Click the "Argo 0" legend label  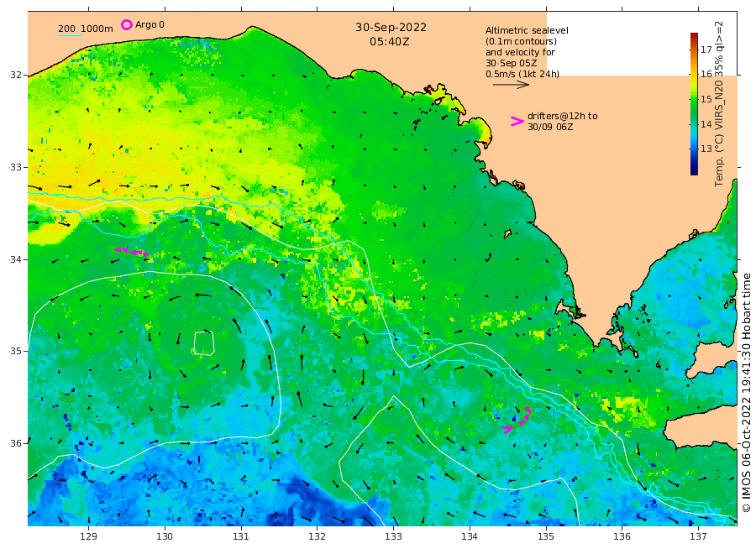click(x=150, y=24)
